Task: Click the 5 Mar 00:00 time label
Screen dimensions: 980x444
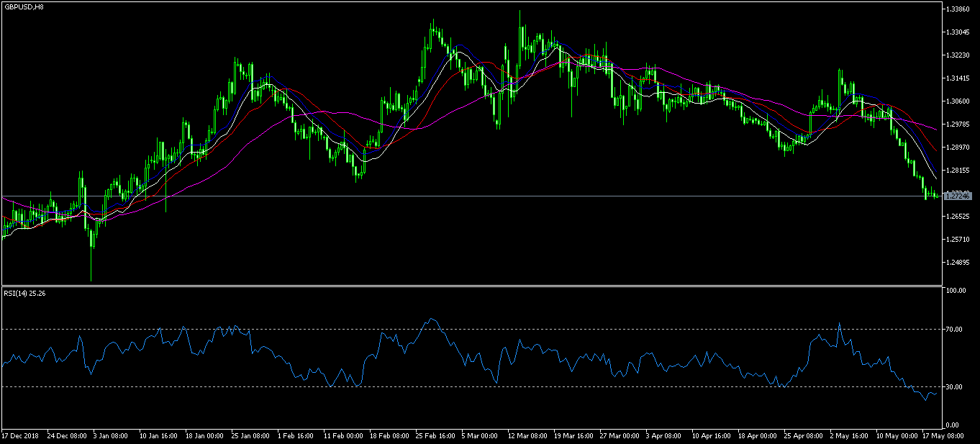Action: tap(481, 436)
